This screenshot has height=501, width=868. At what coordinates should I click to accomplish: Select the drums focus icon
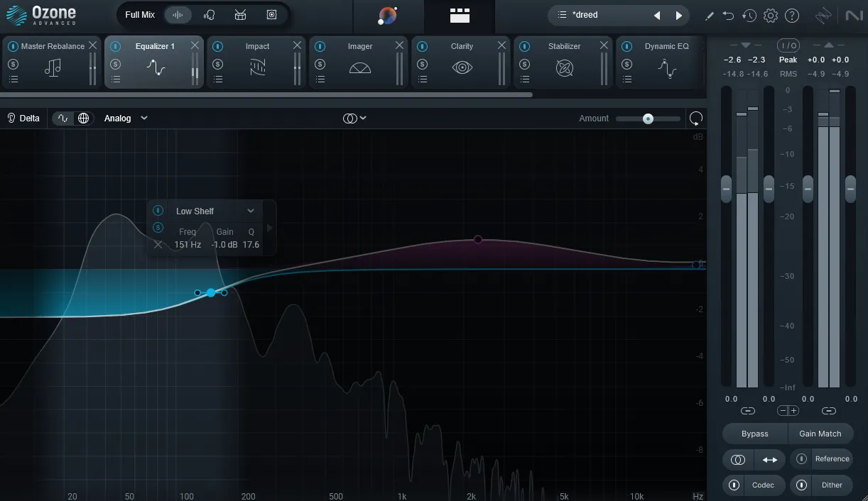pos(240,15)
